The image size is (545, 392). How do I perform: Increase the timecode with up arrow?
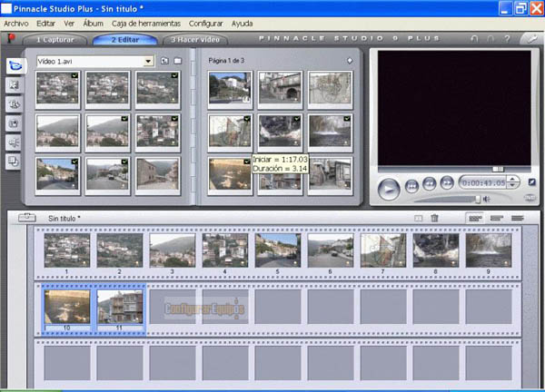(x=512, y=179)
